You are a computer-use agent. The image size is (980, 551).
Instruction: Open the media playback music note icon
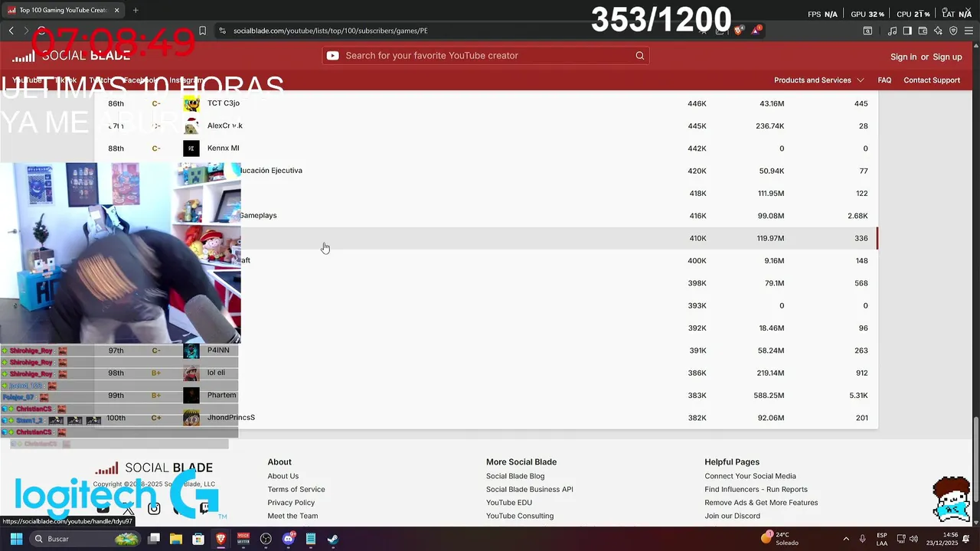tap(892, 31)
